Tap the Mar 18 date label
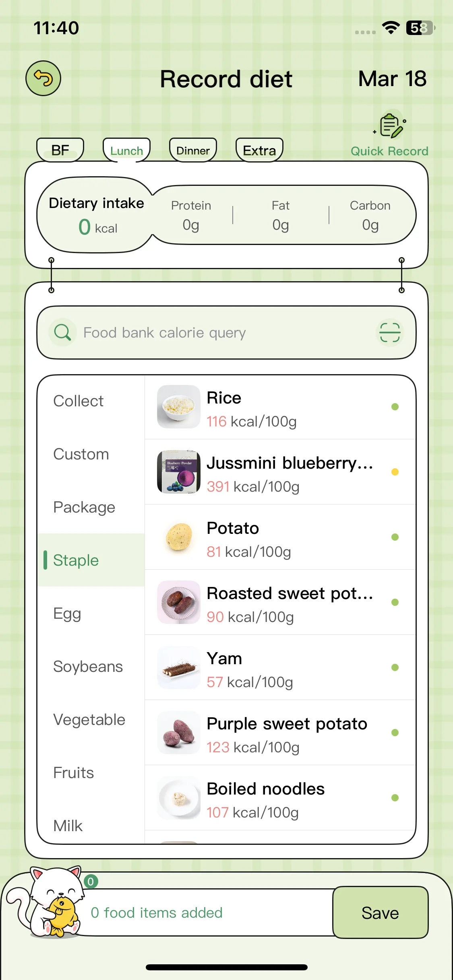Viewport: 453px width, 980px height. (392, 78)
